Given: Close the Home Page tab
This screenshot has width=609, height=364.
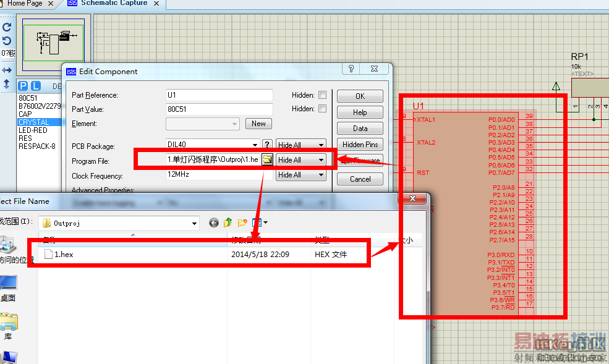Looking at the screenshot, I should [51, 4].
